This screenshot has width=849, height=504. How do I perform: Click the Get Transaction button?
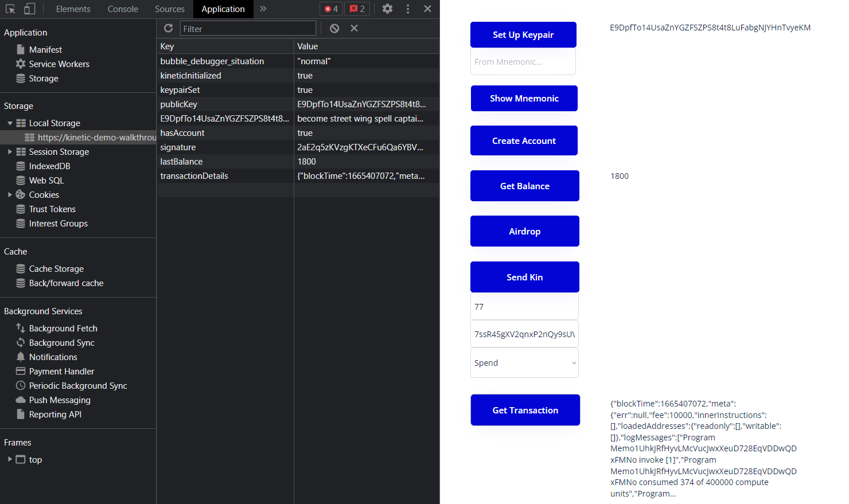pos(525,410)
